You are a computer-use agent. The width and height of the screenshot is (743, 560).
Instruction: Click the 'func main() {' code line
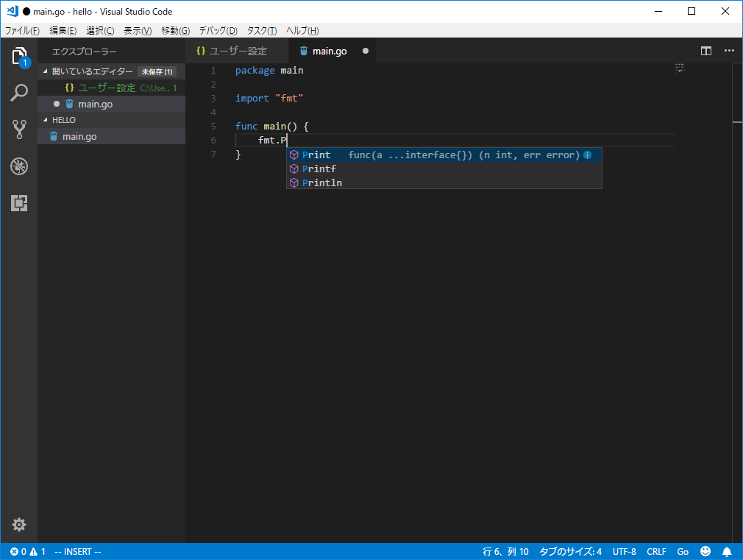[x=272, y=126]
